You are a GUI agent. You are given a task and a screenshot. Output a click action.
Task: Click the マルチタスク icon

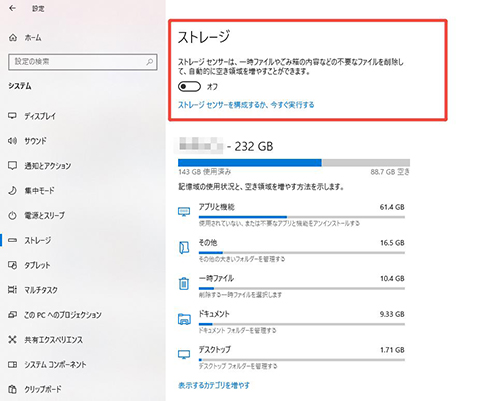(12, 290)
